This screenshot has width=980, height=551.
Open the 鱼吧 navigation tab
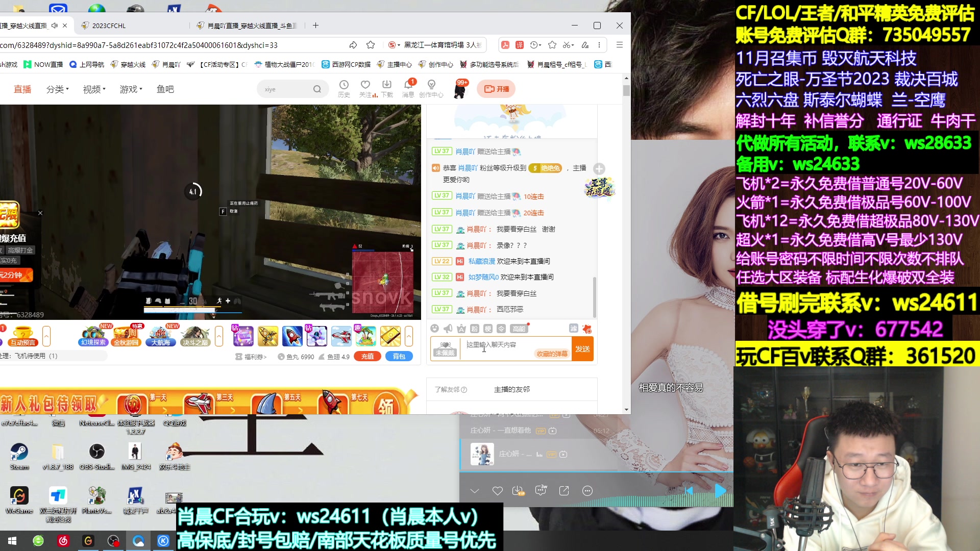tap(165, 89)
